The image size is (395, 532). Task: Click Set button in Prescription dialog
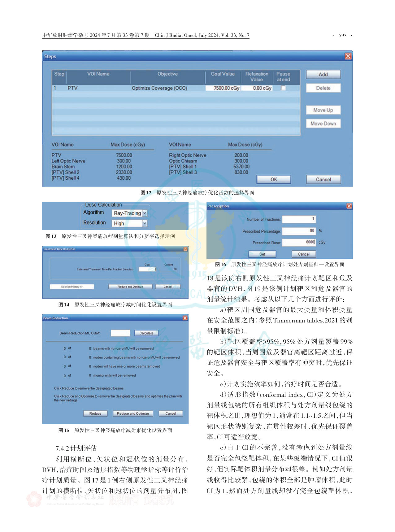262,254
